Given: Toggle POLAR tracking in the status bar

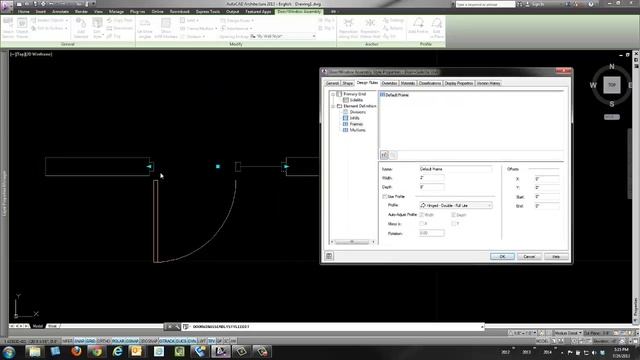Looking at the screenshot, I should [x=118, y=341].
